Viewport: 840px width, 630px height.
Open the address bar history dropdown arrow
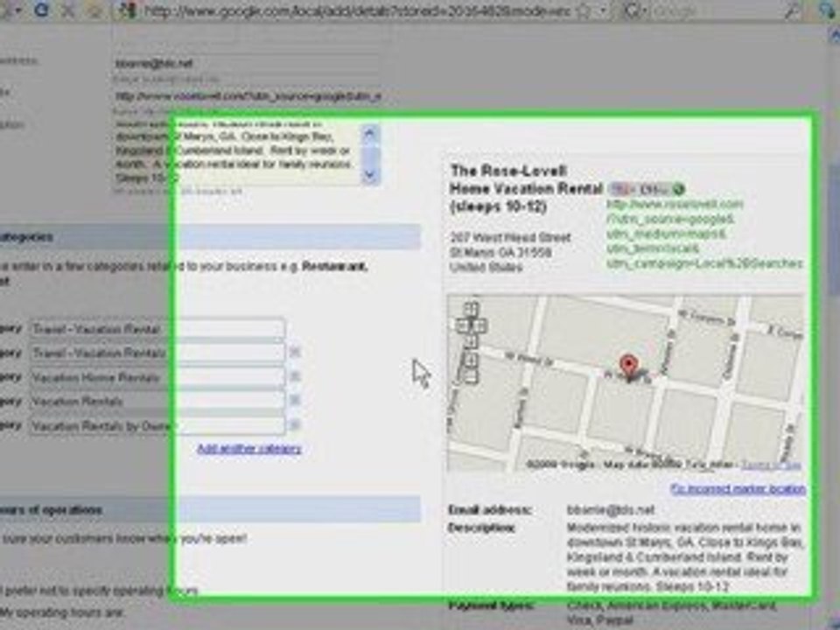pyautogui.click(x=605, y=10)
